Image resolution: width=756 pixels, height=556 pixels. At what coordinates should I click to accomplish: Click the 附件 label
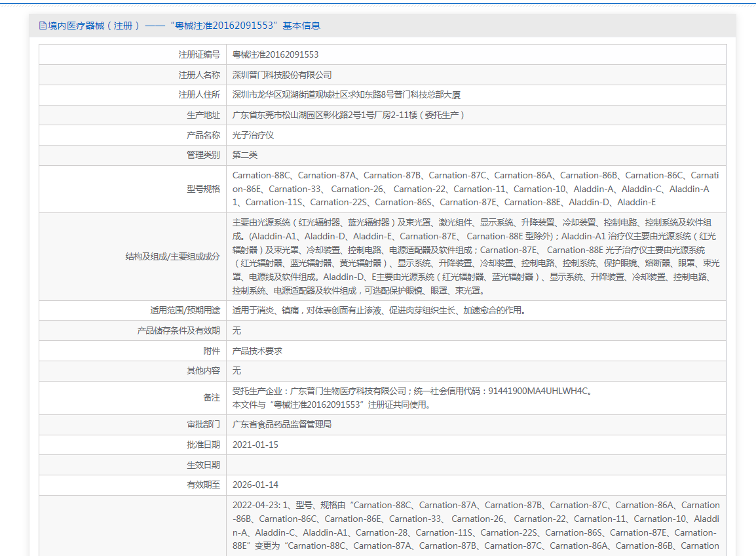point(212,351)
